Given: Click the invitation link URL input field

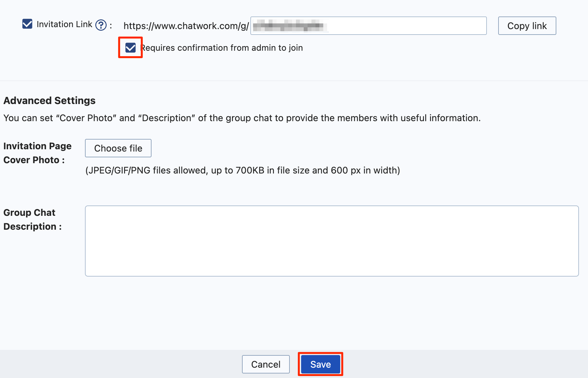Looking at the screenshot, I should 368,26.
